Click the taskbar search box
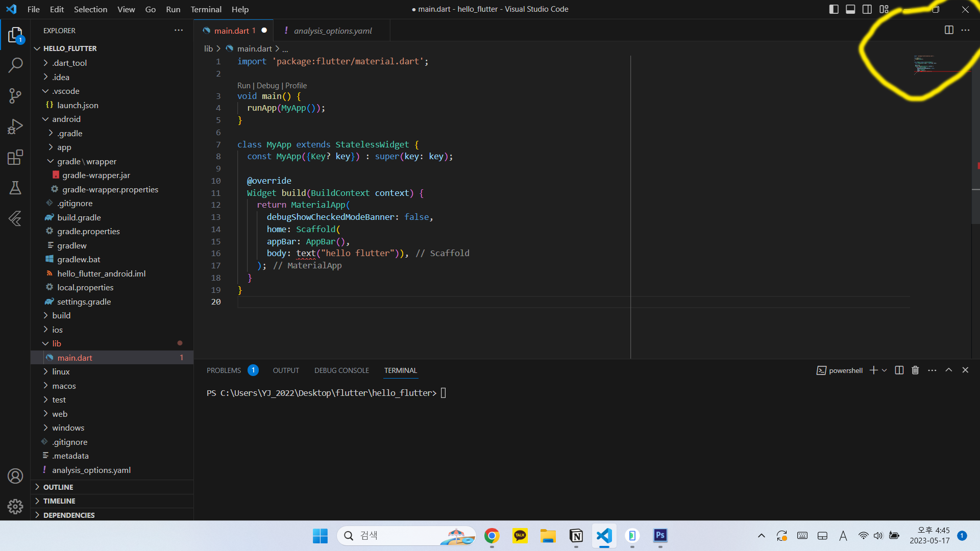Viewport: 980px width, 551px height. pos(406,536)
